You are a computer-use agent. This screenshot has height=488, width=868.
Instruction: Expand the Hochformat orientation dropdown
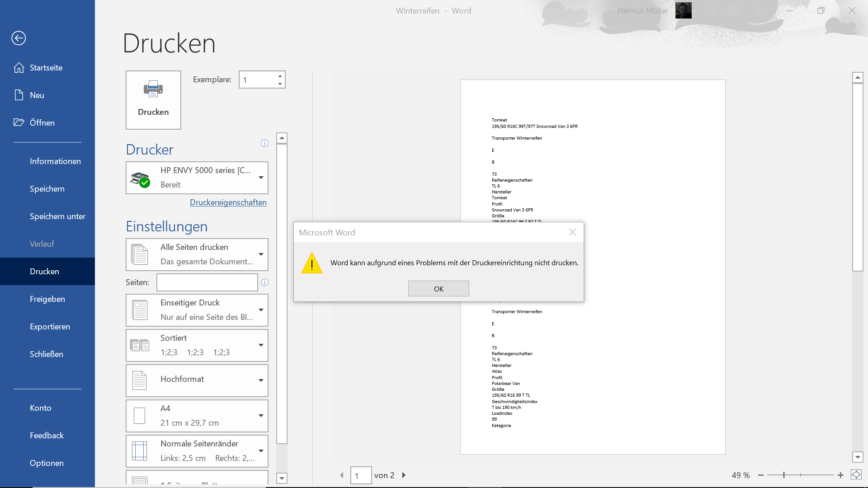coord(261,380)
